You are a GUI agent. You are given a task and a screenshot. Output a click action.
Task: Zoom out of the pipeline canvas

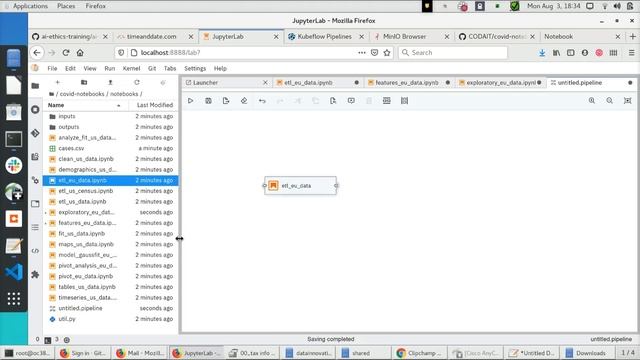pos(609,101)
